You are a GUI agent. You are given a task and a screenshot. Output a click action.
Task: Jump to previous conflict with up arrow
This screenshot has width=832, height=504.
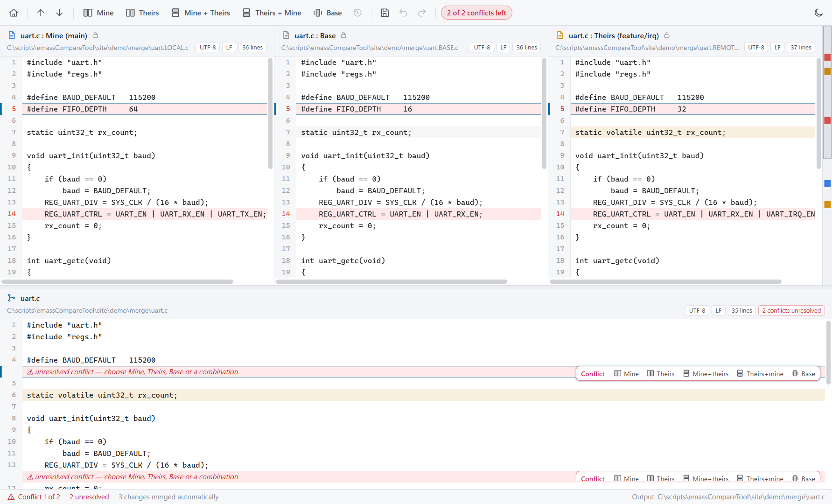tap(41, 13)
